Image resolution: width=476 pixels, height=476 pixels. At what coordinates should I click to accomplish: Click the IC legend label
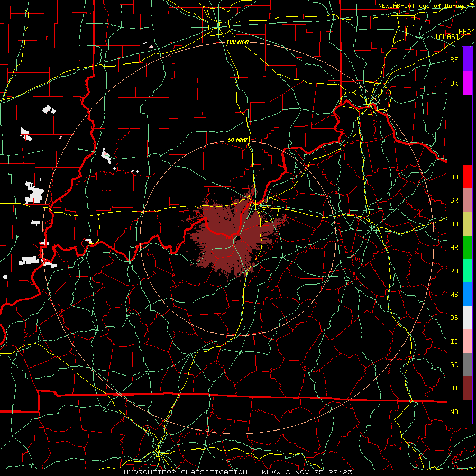pyautogui.click(x=454, y=342)
